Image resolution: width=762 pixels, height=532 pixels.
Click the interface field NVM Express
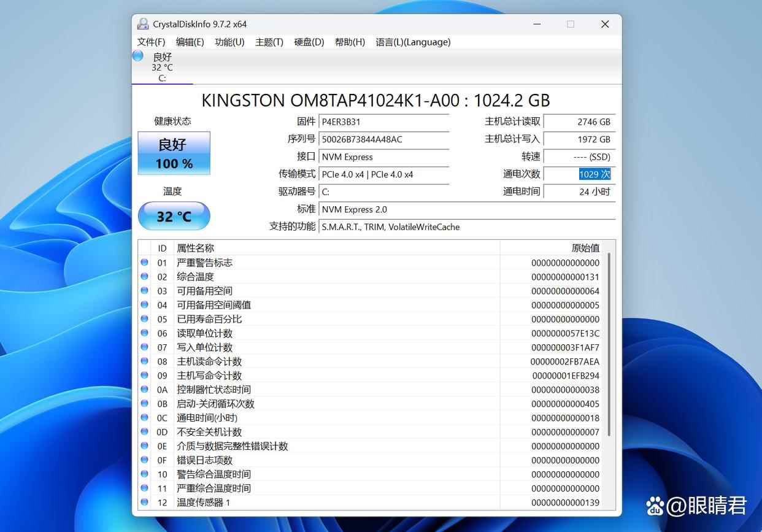[x=384, y=156]
